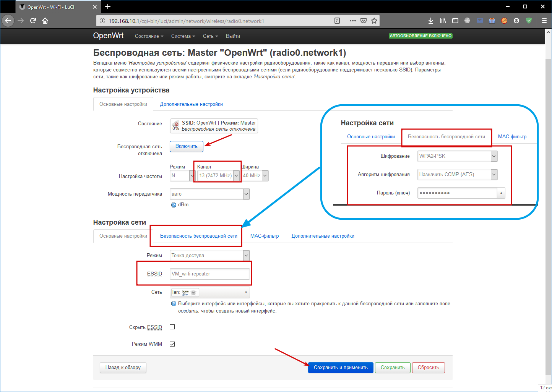Open the Сеть lan selector
This screenshot has height=392, width=552.
pos(209,292)
